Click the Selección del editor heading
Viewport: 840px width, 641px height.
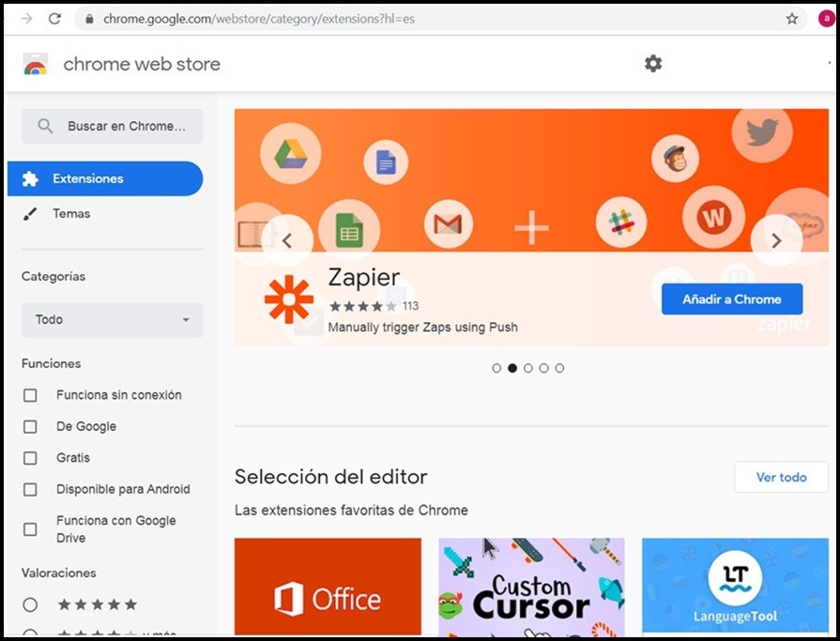[331, 477]
